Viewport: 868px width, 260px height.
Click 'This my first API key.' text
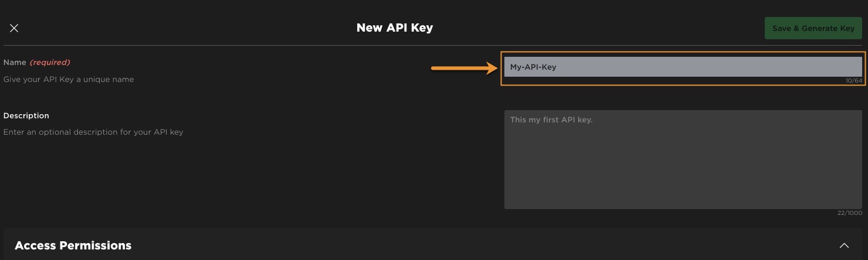click(x=551, y=119)
